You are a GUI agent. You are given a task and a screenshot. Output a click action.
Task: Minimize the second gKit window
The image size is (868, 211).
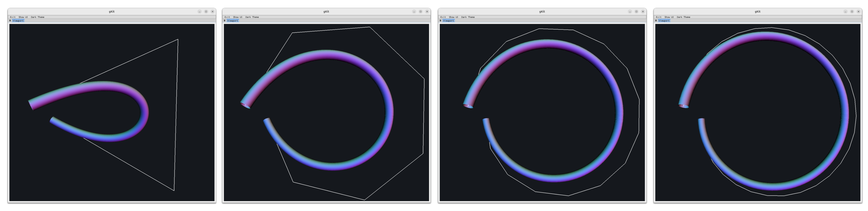point(414,11)
